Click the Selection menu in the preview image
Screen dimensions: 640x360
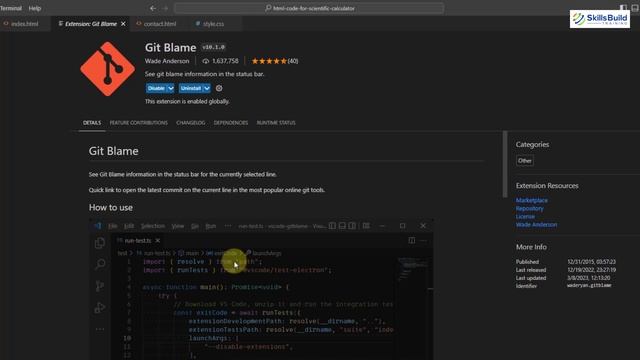click(x=153, y=226)
